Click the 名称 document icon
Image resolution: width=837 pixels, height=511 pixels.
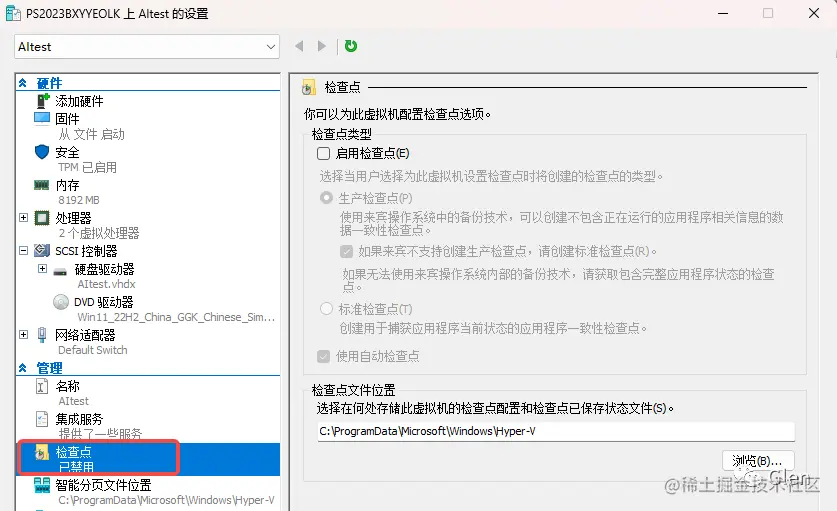(42, 386)
